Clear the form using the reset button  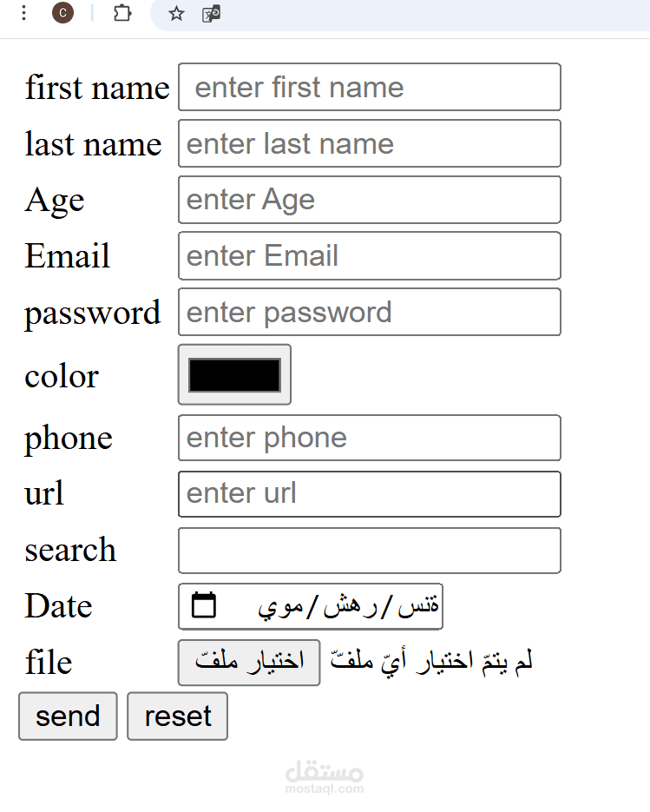(177, 716)
